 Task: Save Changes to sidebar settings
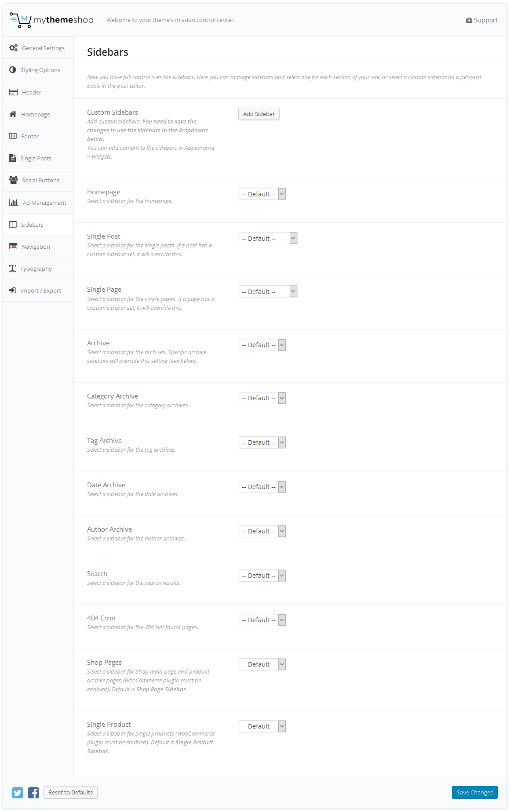click(474, 793)
